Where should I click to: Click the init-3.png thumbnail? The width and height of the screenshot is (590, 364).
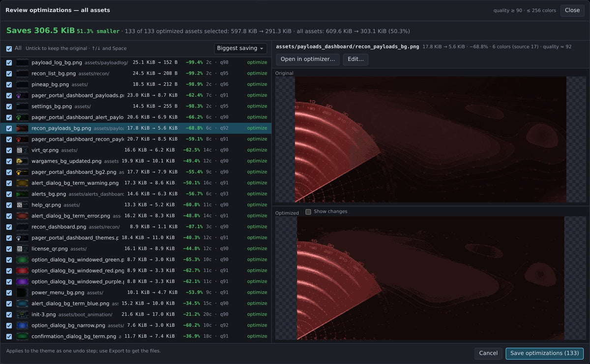pos(22,314)
